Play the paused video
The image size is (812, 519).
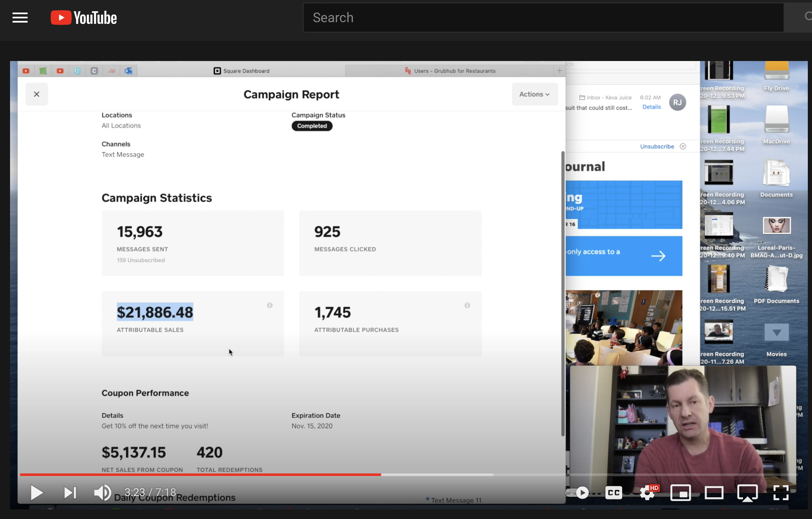[36, 493]
